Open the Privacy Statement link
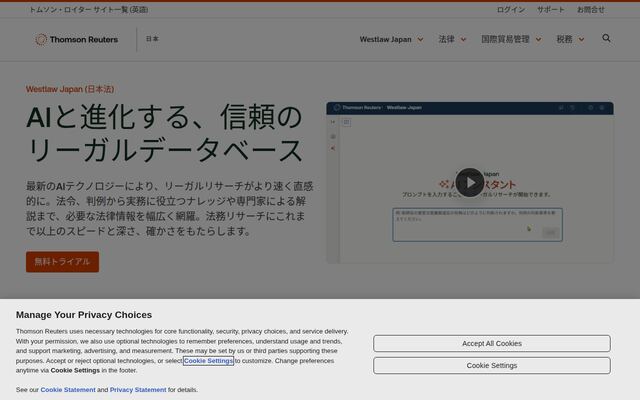The width and height of the screenshot is (640, 400). point(138,390)
